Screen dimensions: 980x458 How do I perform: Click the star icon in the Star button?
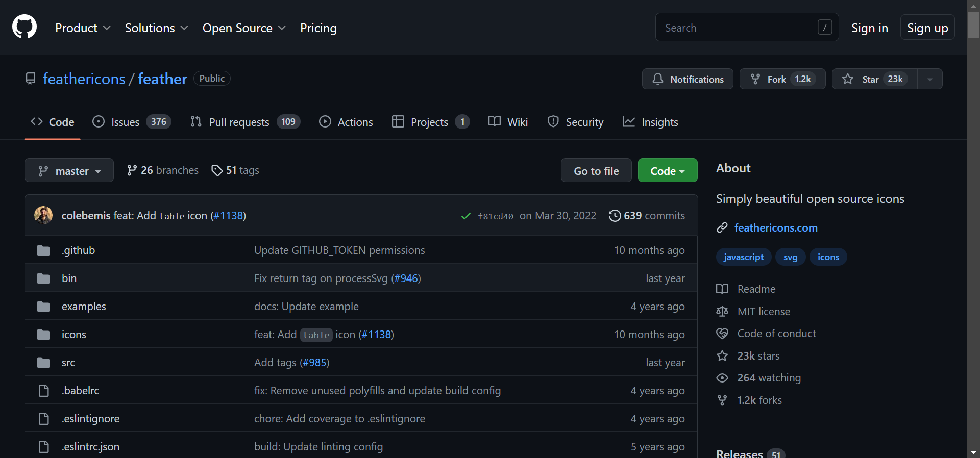(848, 79)
